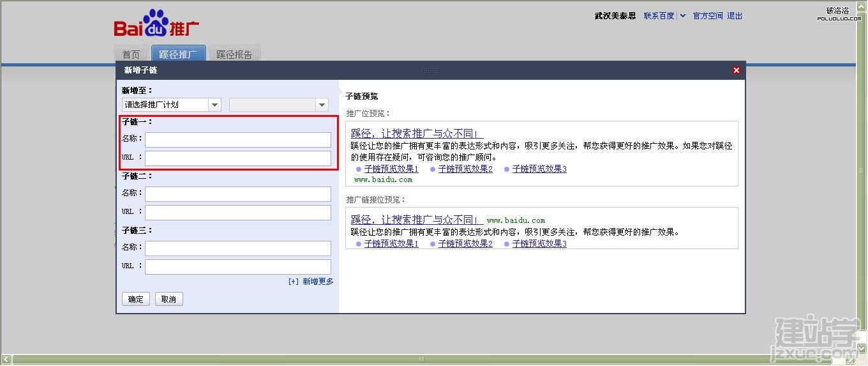The image size is (868, 366).
Task: Click 子链预览效果1 in 推广位预览
Action: (x=391, y=169)
